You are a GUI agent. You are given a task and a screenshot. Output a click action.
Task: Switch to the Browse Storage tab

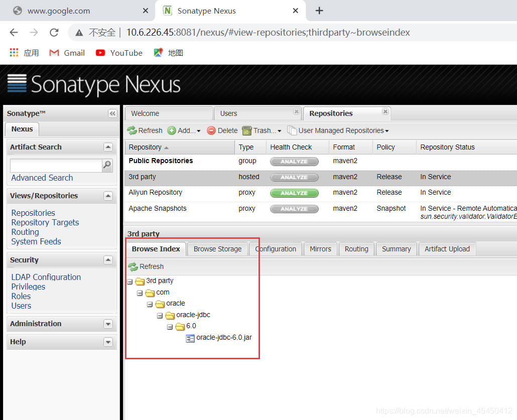[218, 249]
